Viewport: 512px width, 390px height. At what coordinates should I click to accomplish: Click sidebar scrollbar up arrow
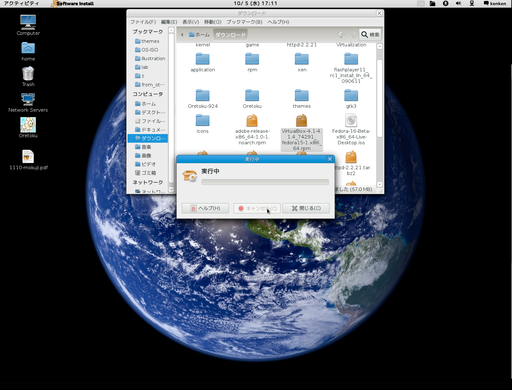[x=171, y=30]
